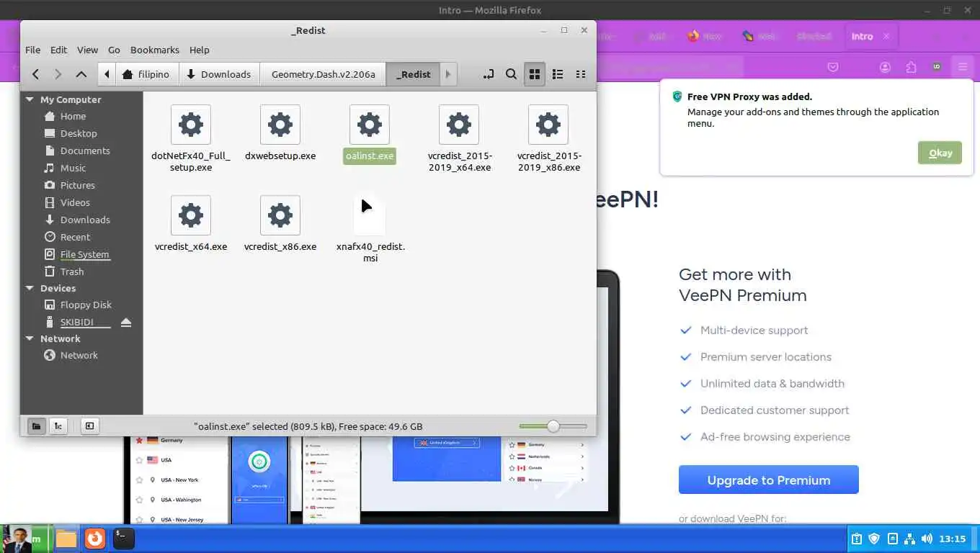Show places in the sidebar via status bar
Viewport: 980px width, 553px height.
pos(36,426)
